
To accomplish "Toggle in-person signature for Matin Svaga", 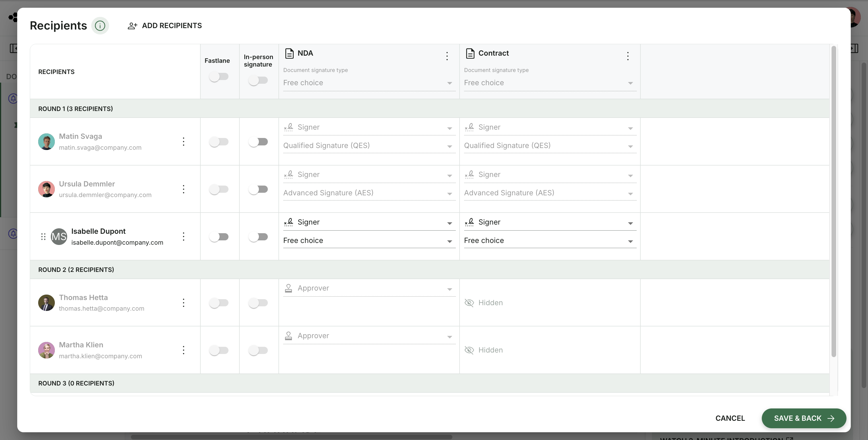I will [x=258, y=142].
